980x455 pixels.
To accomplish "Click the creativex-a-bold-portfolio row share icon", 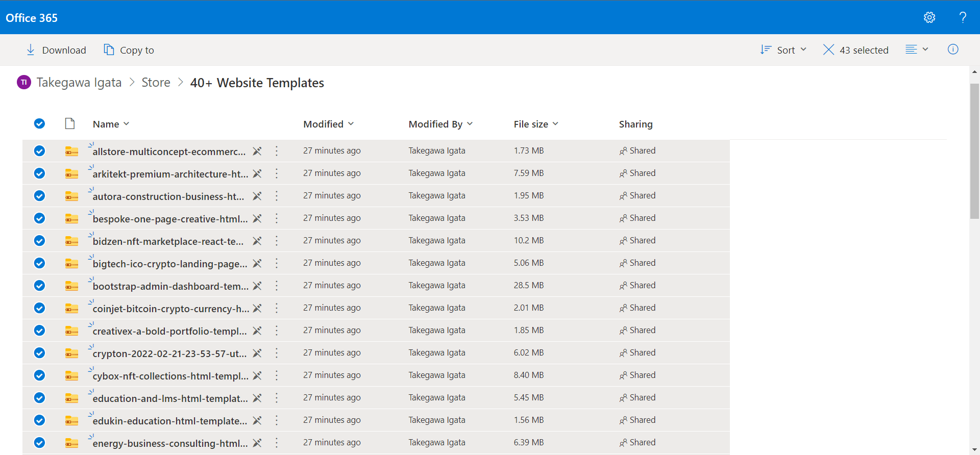I will [x=257, y=331].
